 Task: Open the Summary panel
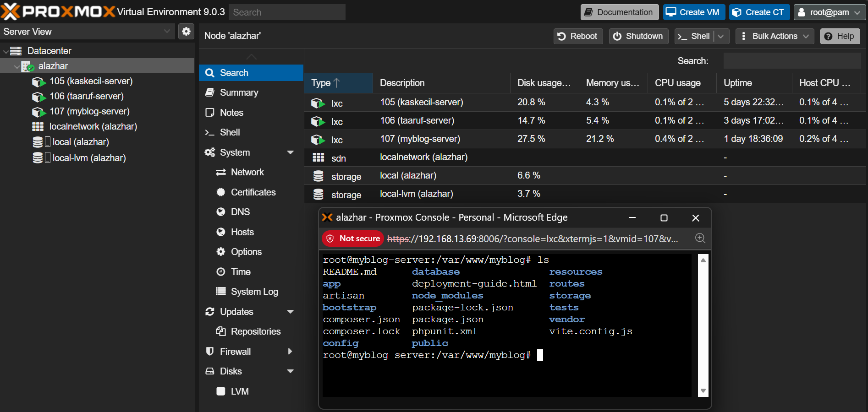pos(251,92)
